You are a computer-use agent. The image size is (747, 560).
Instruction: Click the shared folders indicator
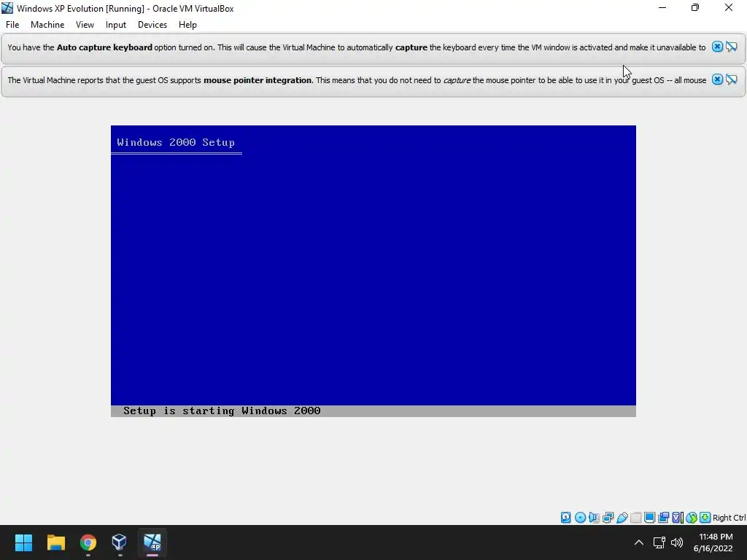click(x=635, y=518)
